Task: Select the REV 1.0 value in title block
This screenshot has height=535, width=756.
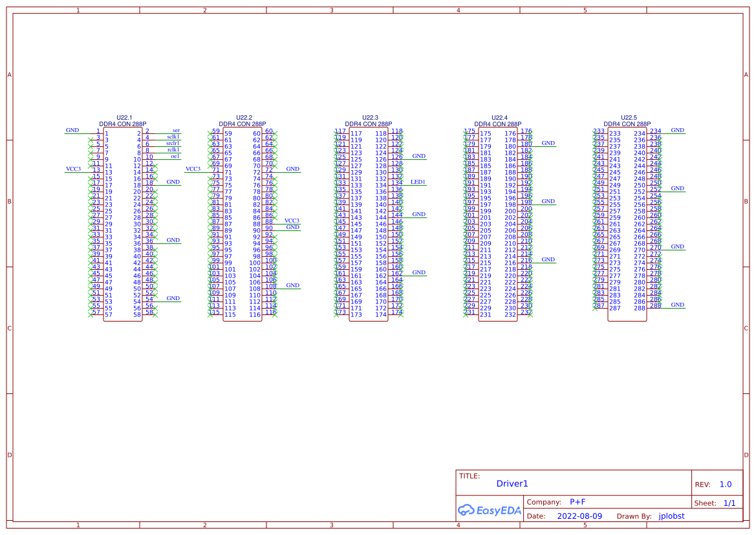Action: [724, 484]
